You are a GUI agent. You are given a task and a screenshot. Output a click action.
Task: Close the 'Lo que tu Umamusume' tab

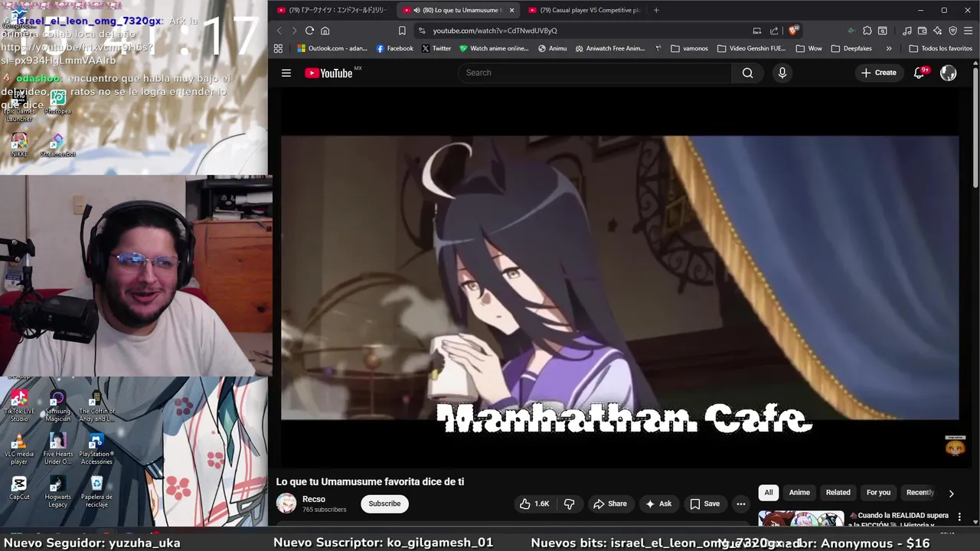(x=511, y=10)
